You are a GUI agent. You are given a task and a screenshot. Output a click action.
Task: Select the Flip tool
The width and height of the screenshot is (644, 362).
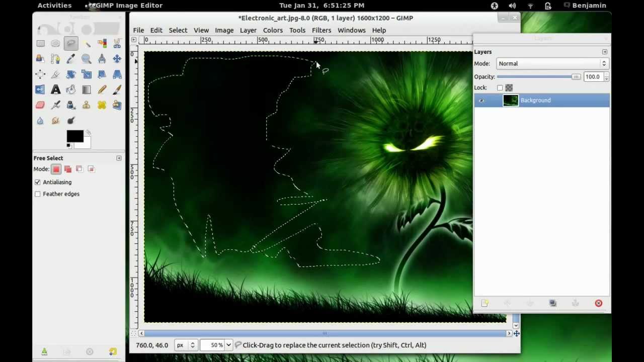point(40,90)
